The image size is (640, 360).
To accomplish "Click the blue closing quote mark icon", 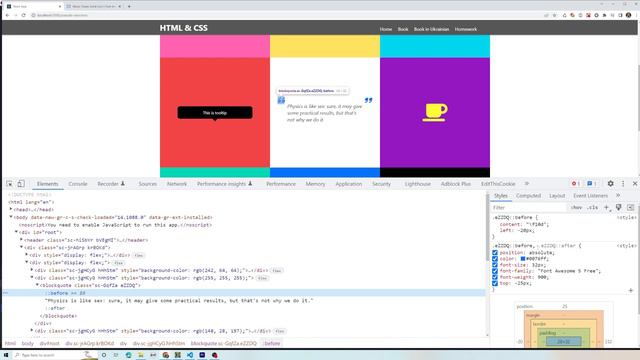I will click(368, 100).
